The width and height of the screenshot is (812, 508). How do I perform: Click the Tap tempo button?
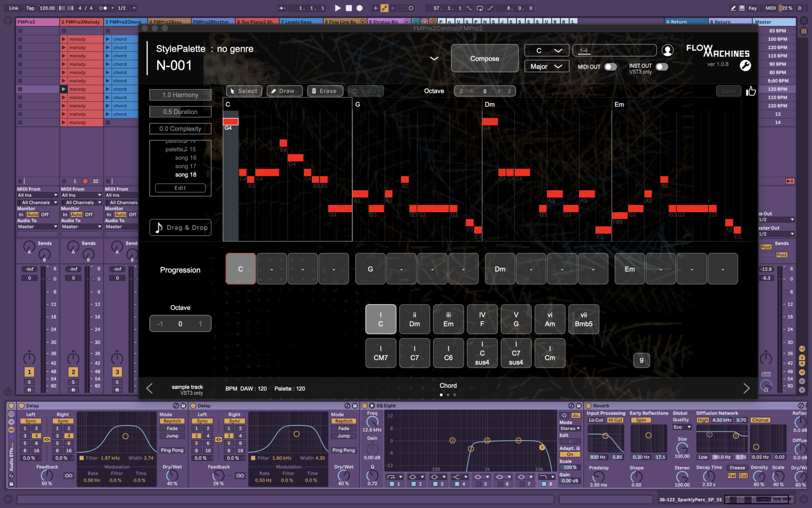click(x=30, y=8)
